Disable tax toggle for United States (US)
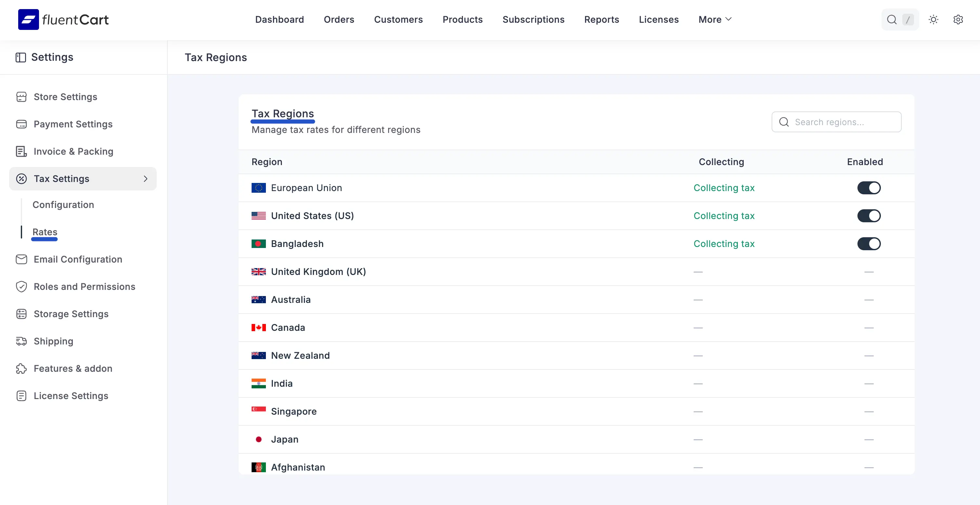Image resolution: width=980 pixels, height=505 pixels. pos(869,216)
